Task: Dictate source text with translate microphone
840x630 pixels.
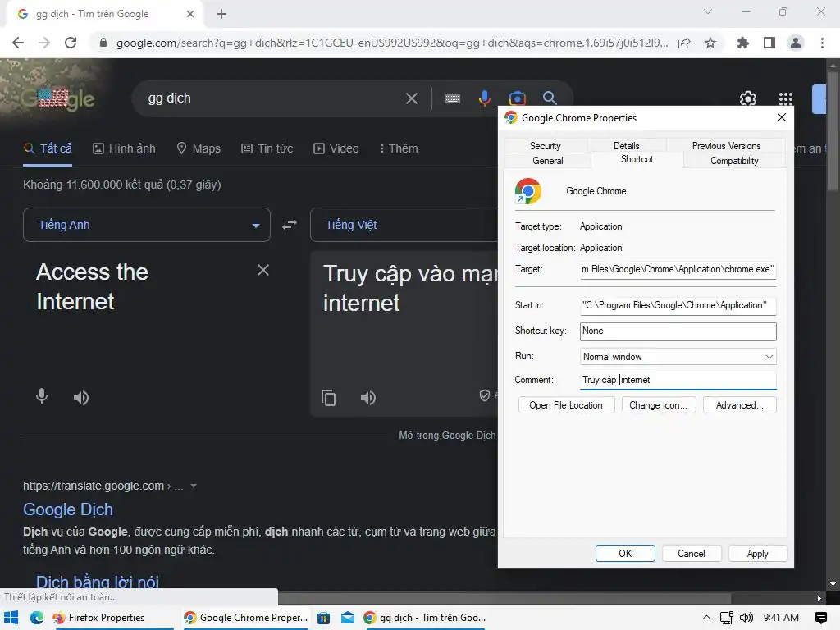Action: pyautogui.click(x=42, y=396)
